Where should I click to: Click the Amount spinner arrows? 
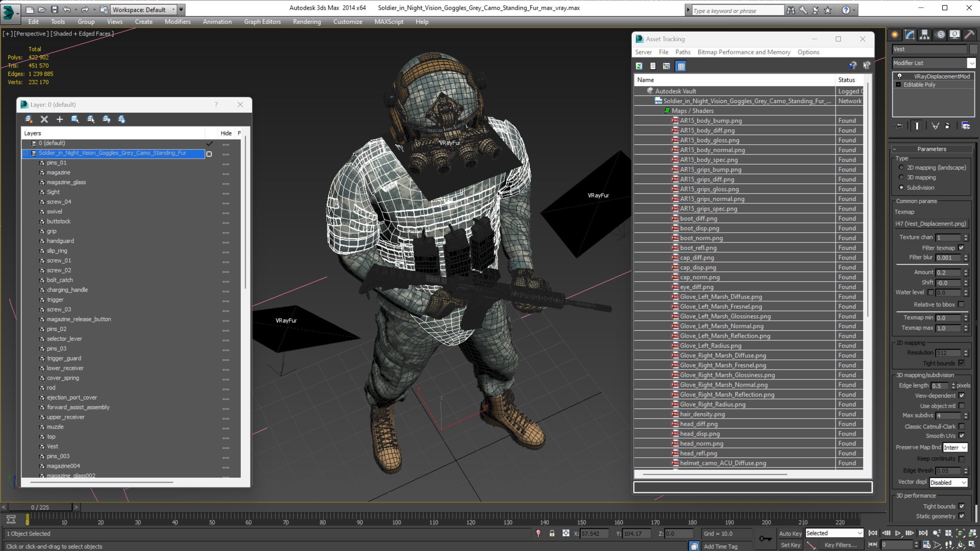966,273
